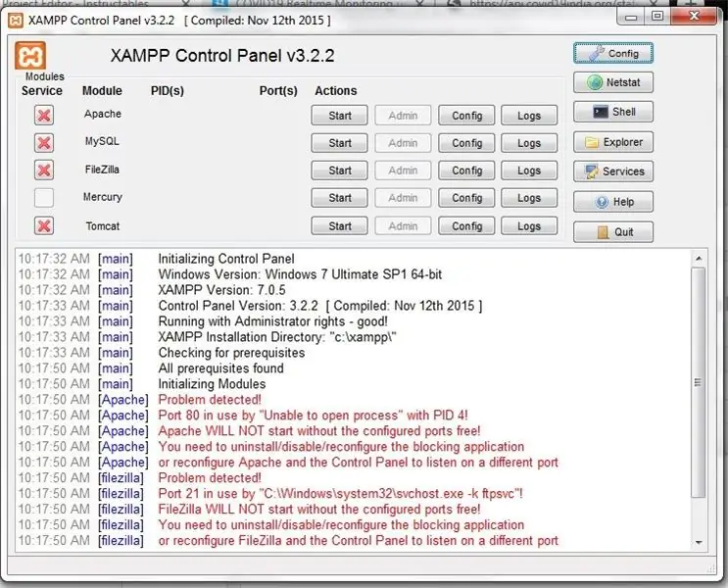Viewport: 728px width, 588px height.
Task: Click the Apache Admin button
Action: pyautogui.click(x=403, y=116)
